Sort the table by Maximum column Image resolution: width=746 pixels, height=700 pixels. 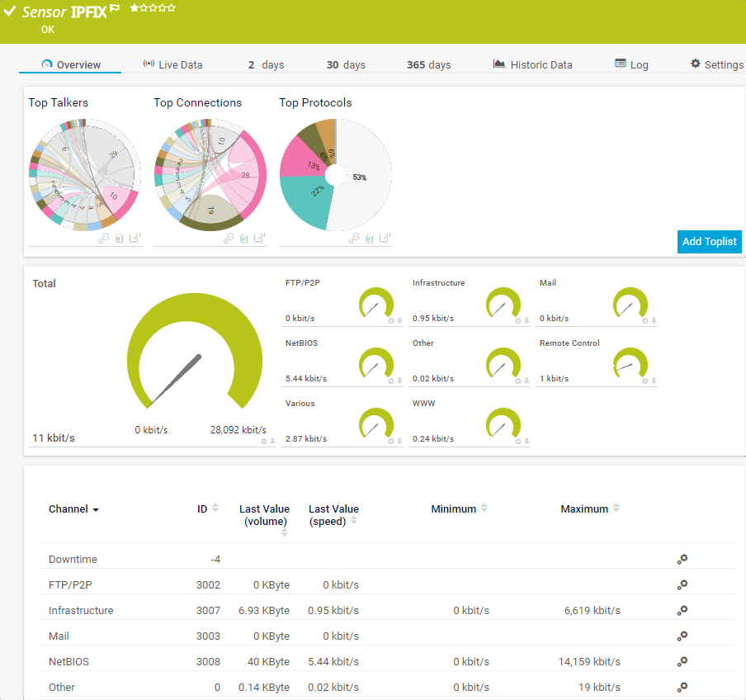pyautogui.click(x=616, y=508)
